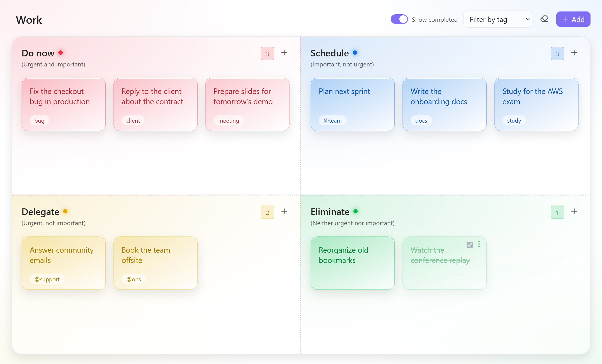
Task: Click the eraser clear-filter icon
Action: (x=544, y=19)
